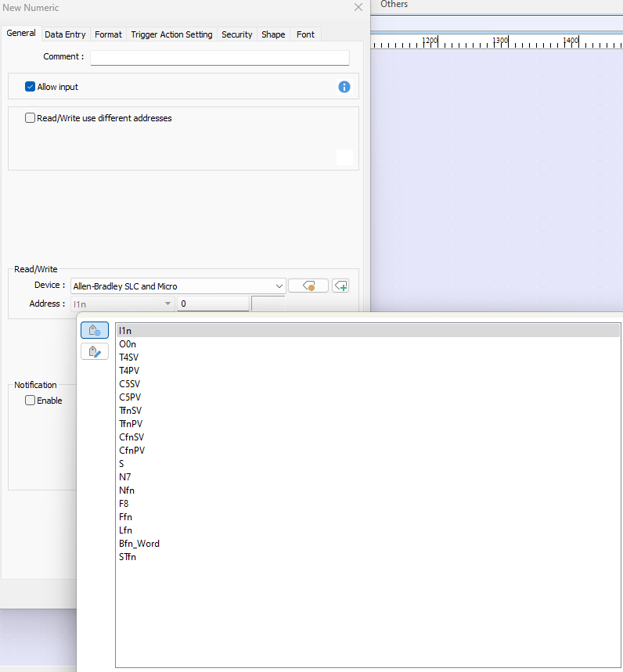
Task: Choose T4SV address type
Action: (369, 358)
